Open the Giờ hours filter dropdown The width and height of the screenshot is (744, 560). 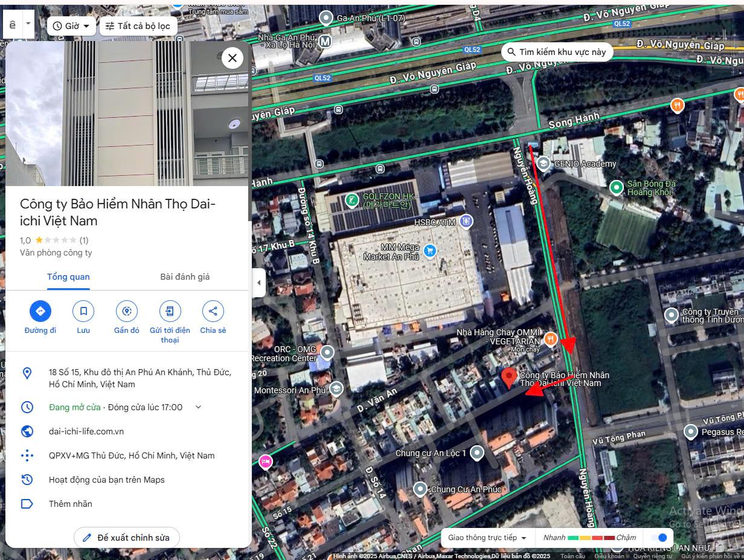(x=71, y=26)
